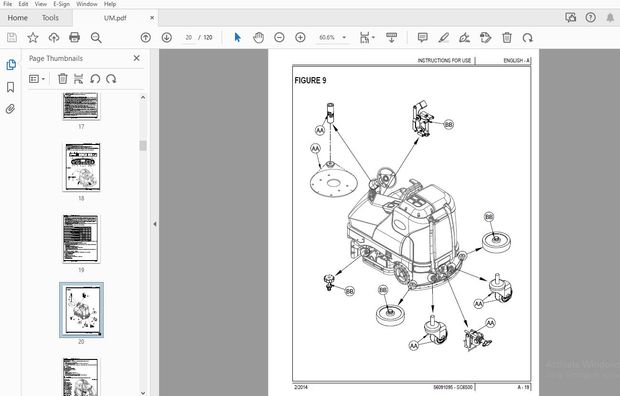Viewport: 620px width, 396px height.
Task: Click the FIGURE 9 heading
Action: (x=310, y=80)
